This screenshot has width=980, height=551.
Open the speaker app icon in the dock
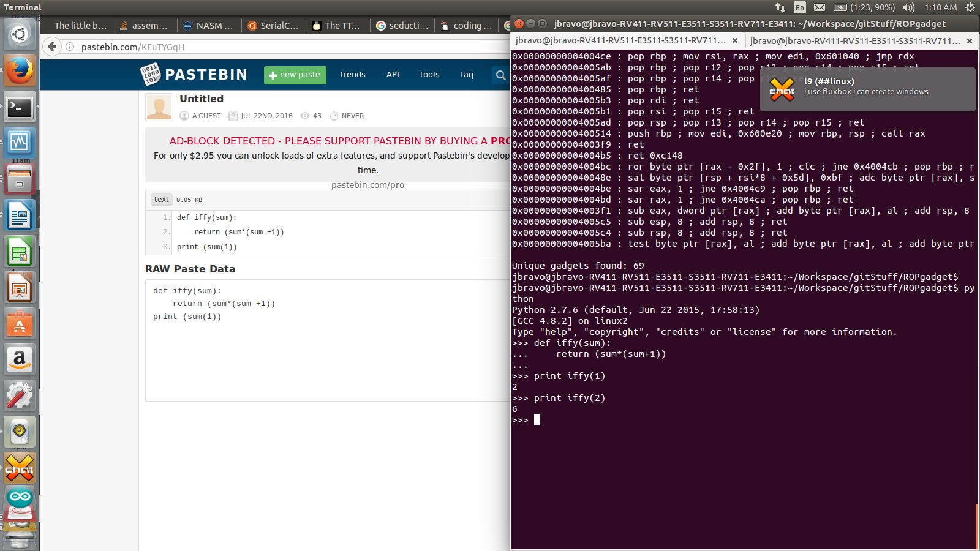[x=20, y=432]
